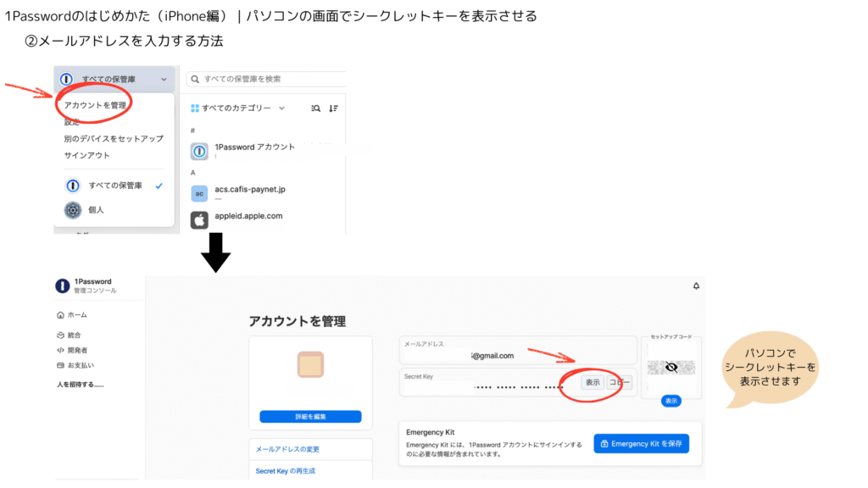Click the search field すべての保管庫を検索

coord(267,79)
